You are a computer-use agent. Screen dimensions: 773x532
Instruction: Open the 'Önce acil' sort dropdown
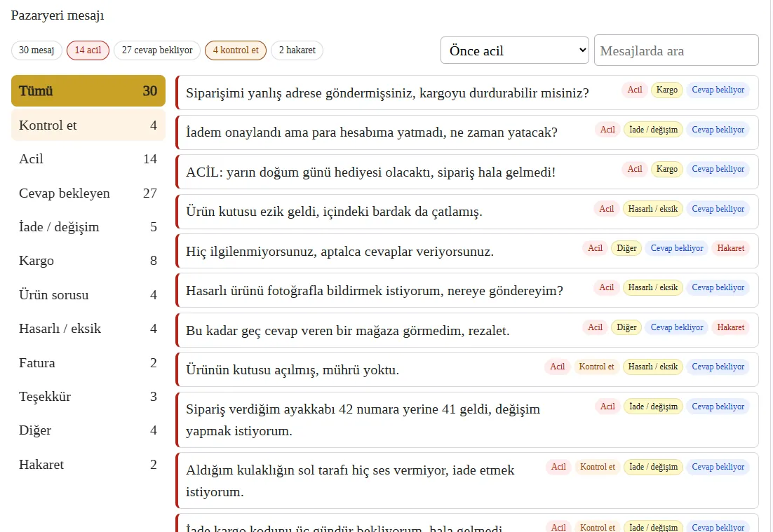pyautogui.click(x=515, y=50)
